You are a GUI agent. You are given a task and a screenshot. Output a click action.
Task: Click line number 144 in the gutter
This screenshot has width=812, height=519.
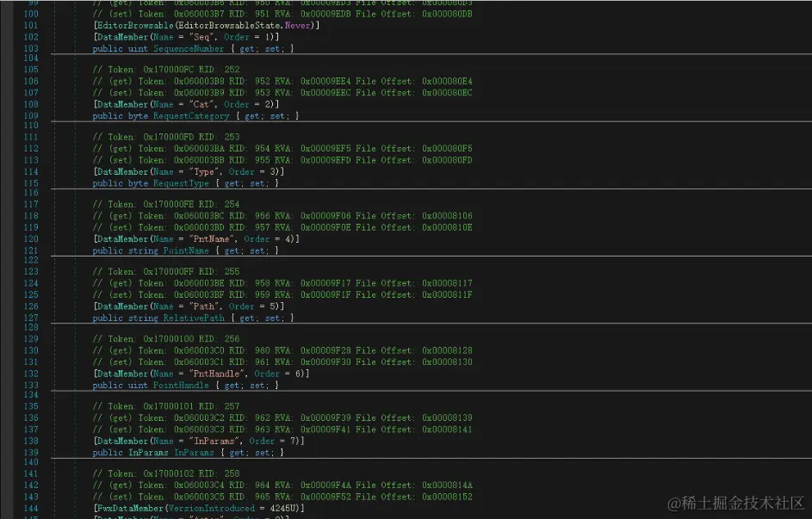[31, 508]
